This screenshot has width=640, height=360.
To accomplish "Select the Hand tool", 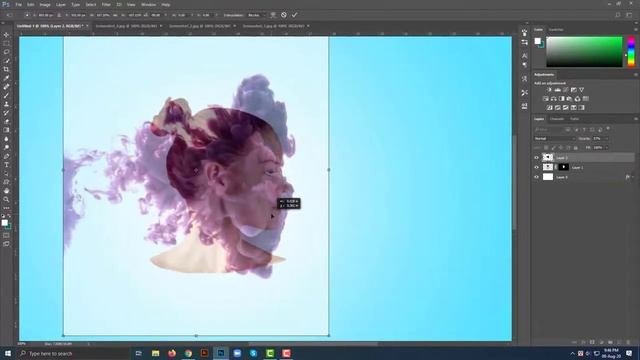I will 6,191.
